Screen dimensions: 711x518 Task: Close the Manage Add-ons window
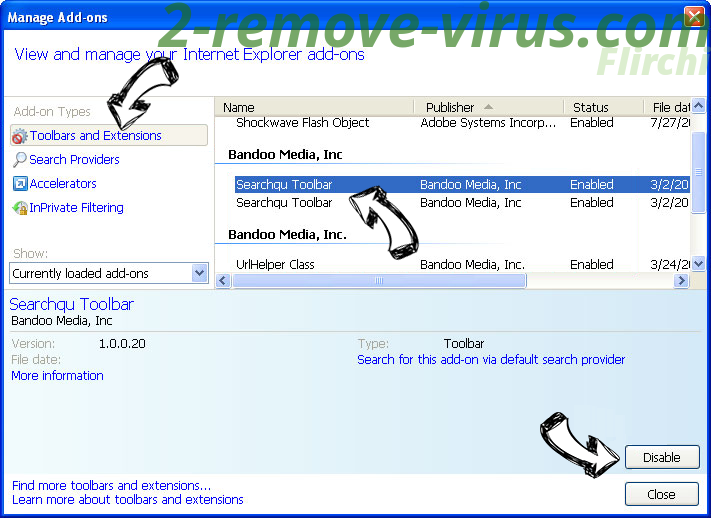pyautogui.click(x=694, y=17)
